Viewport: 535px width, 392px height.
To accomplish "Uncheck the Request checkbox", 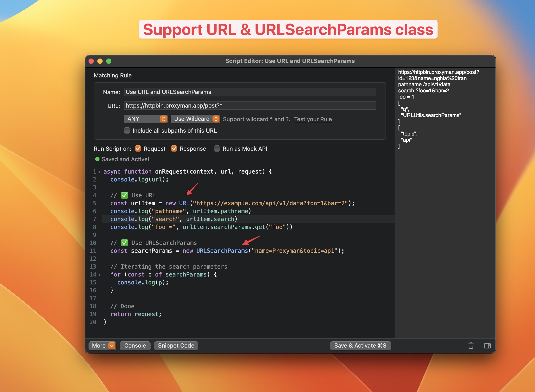I will coord(138,148).
